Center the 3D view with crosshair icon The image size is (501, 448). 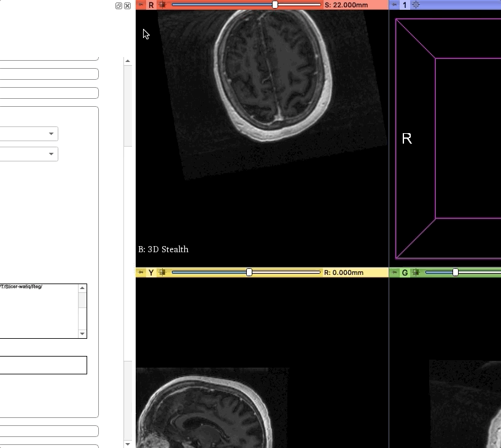[x=416, y=5]
